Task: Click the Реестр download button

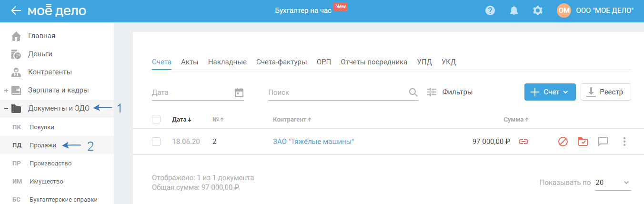Action: (x=605, y=92)
